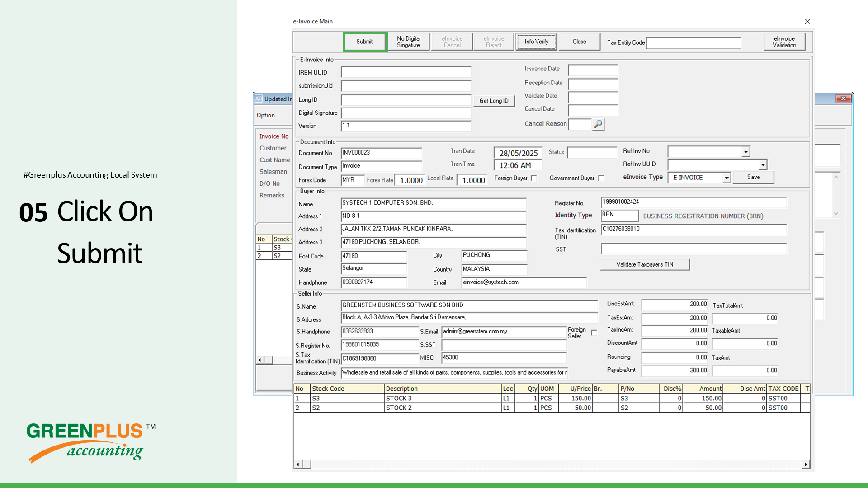Click the IRBM UUID field
This screenshot has height=488, width=868.
tap(406, 72)
